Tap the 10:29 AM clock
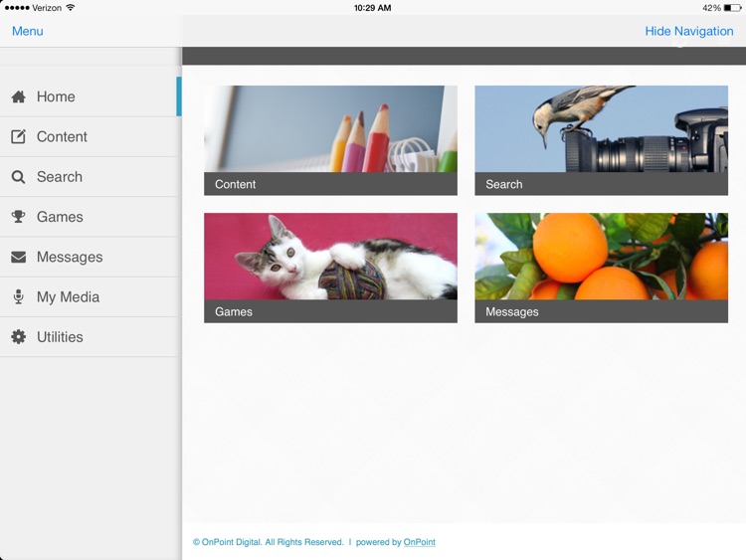This screenshot has width=746, height=560. tap(373, 8)
